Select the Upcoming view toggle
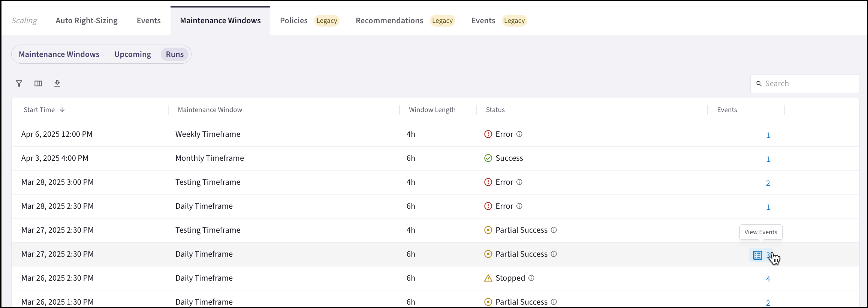868x308 pixels. pyautogui.click(x=133, y=54)
